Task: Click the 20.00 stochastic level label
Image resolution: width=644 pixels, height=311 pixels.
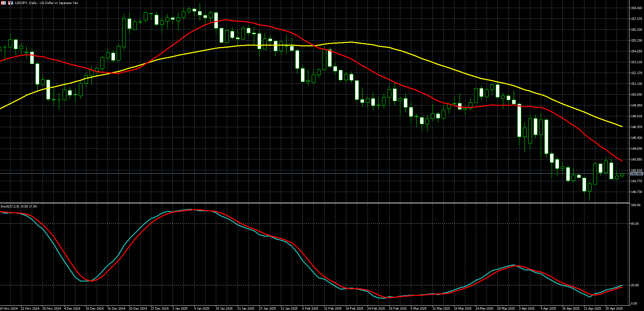Action: pyautogui.click(x=635, y=285)
